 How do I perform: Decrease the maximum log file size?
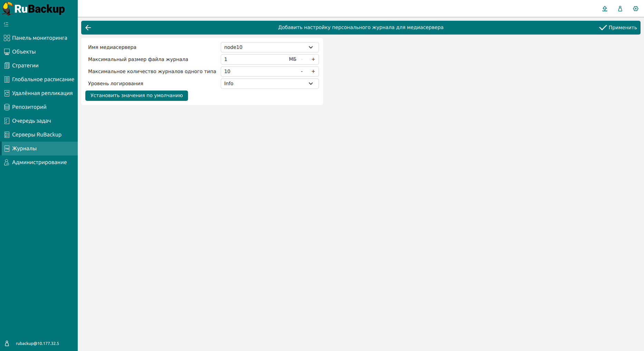302,59
